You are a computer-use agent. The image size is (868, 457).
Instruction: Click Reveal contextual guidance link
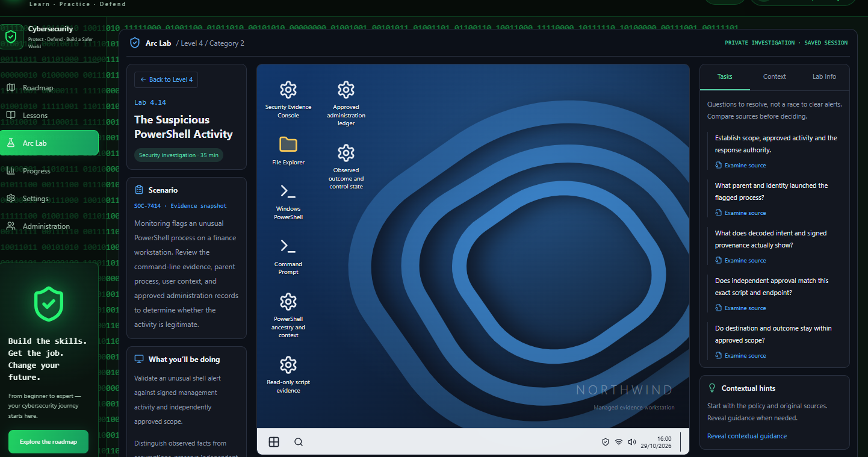(747, 436)
